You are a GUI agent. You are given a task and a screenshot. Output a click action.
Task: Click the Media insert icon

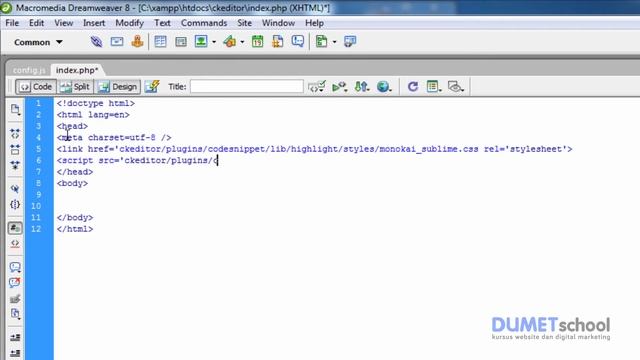pos(230,42)
